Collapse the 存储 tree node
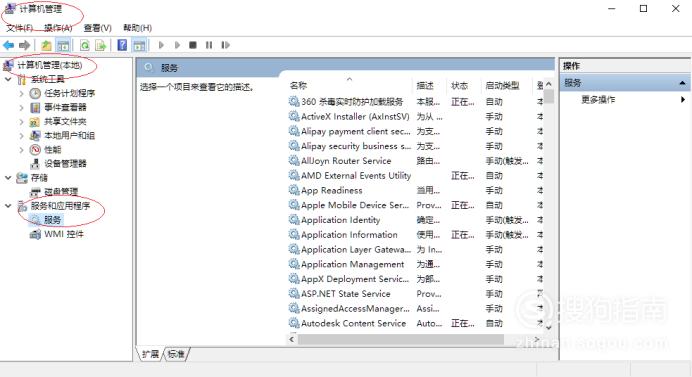 pyautogui.click(x=8, y=177)
